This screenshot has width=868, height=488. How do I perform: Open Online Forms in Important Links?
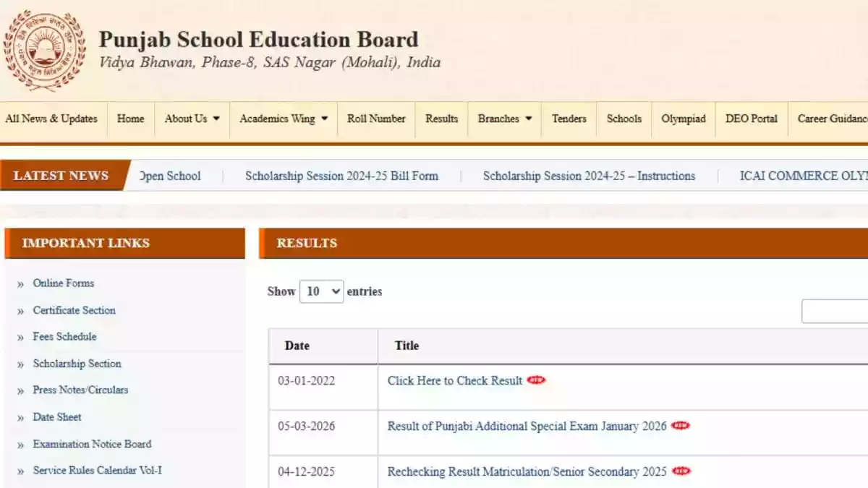(64, 283)
